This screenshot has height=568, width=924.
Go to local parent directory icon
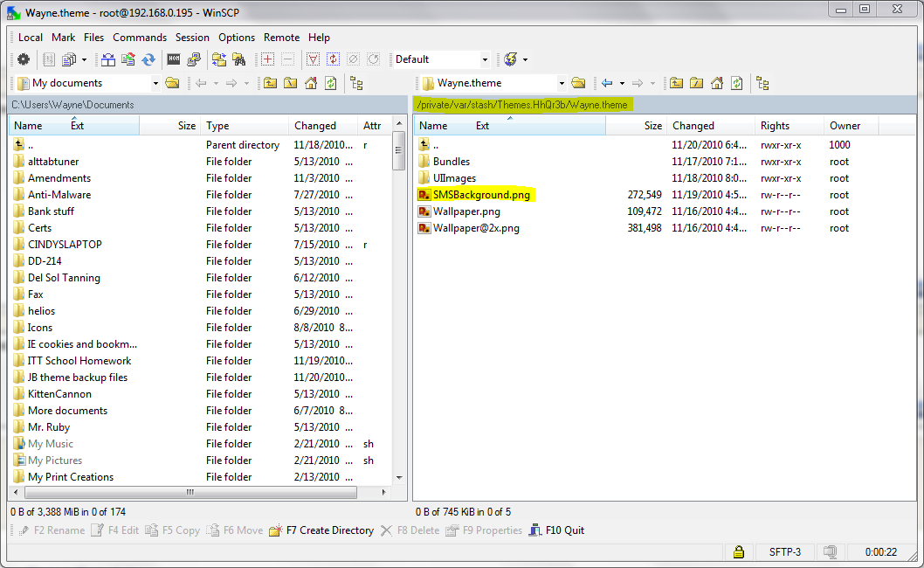[271, 83]
